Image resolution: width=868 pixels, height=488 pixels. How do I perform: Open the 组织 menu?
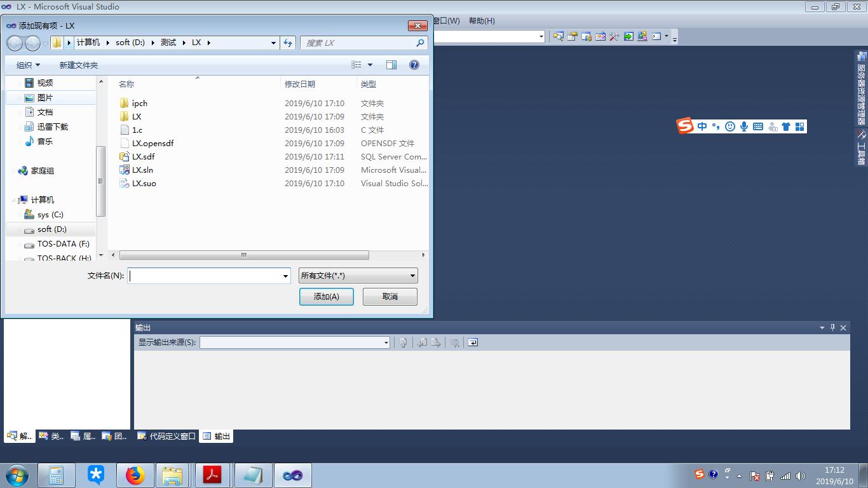(x=28, y=65)
